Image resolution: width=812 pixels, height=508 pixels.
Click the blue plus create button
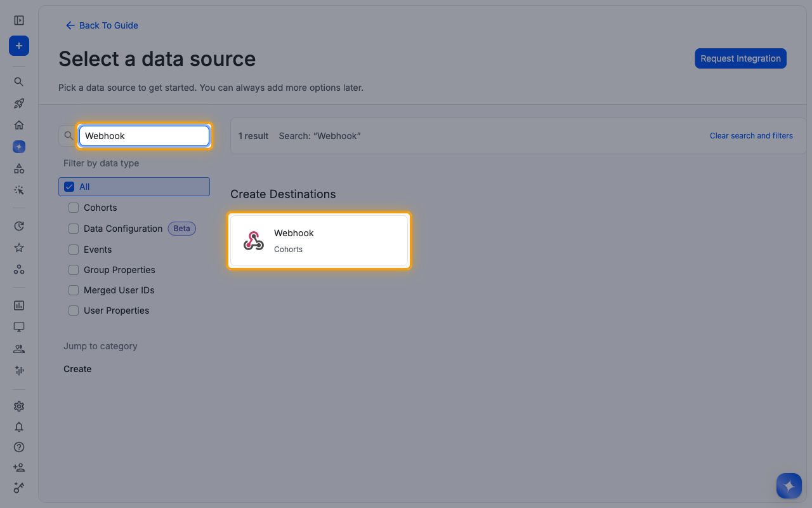(x=19, y=46)
